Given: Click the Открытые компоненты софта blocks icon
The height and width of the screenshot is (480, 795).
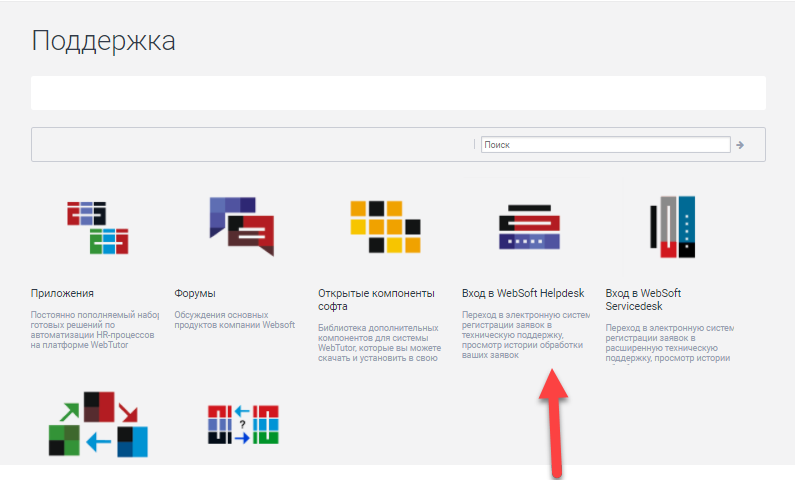Looking at the screenshot, I should click(385, 227).
